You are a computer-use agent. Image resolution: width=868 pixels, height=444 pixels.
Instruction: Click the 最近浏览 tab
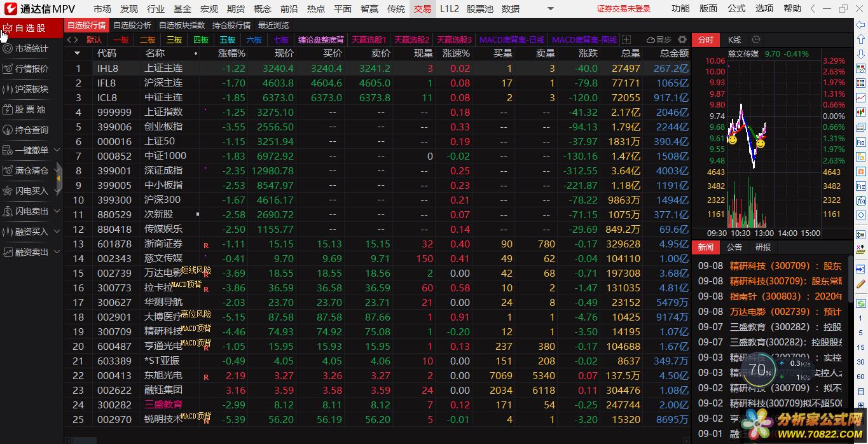273,25
